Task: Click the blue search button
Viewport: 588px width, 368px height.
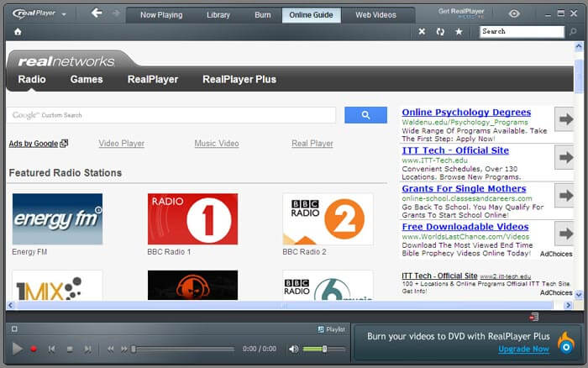Action: 365,115
